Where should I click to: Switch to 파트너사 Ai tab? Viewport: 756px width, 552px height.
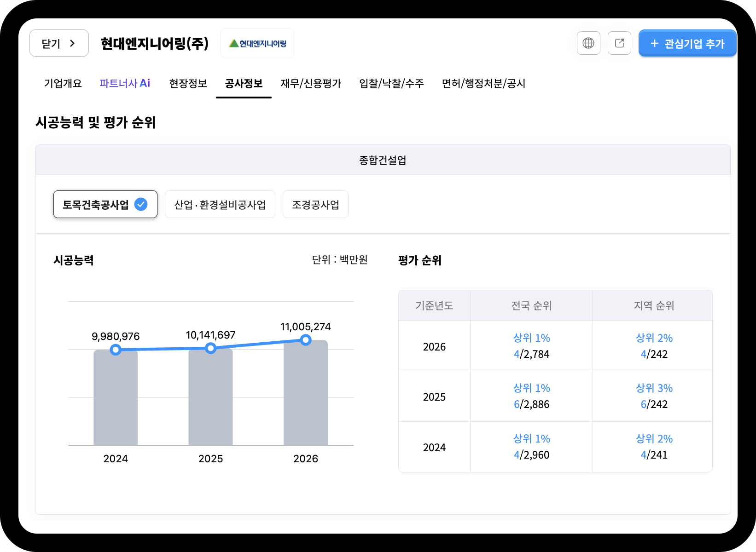tap(125, 83)
